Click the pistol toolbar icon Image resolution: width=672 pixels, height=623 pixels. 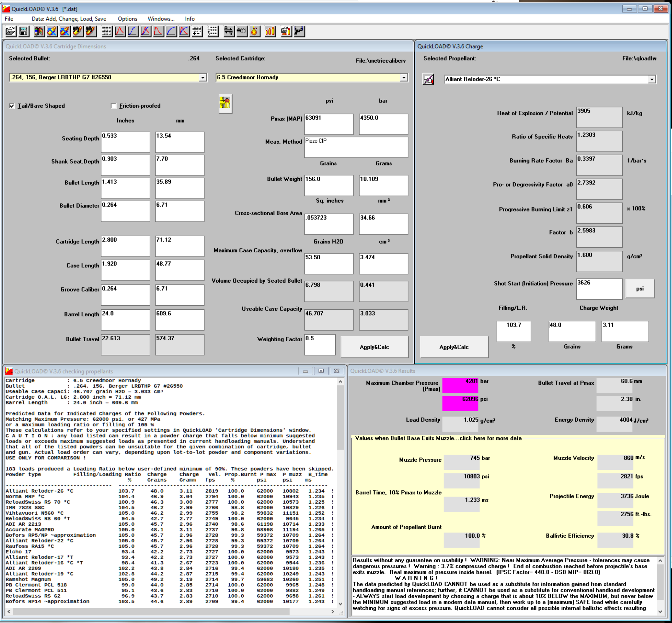coord(299,31)
